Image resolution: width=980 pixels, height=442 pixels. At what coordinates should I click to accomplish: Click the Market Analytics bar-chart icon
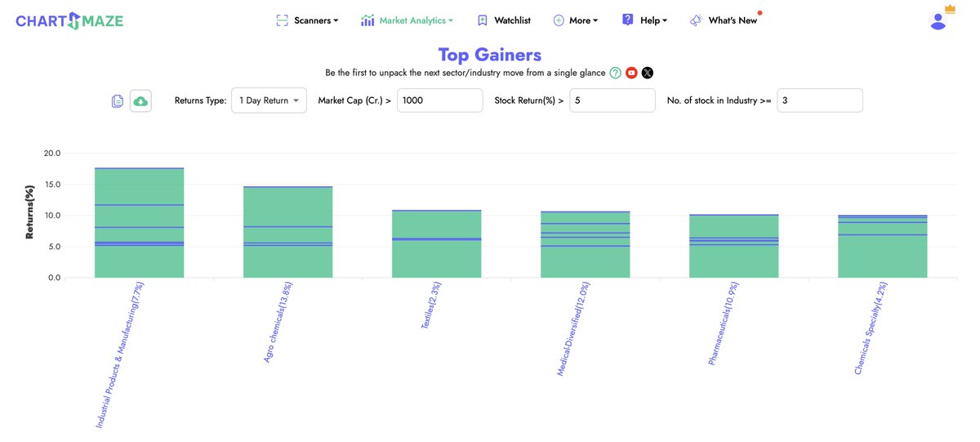point(367,20)
